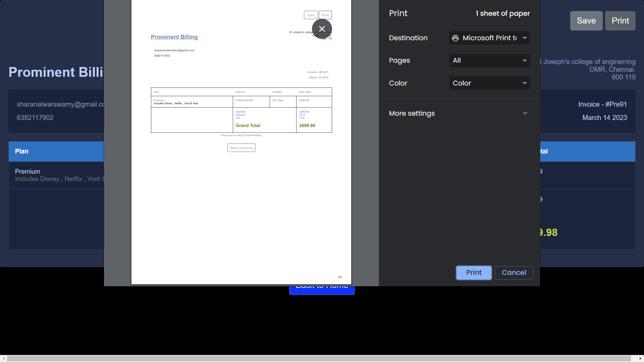The width and height of the screenshot is (644, 362).
Task: Click the email sharanalwarswamy@gmail on the page
Action: [x=60, y=104]
